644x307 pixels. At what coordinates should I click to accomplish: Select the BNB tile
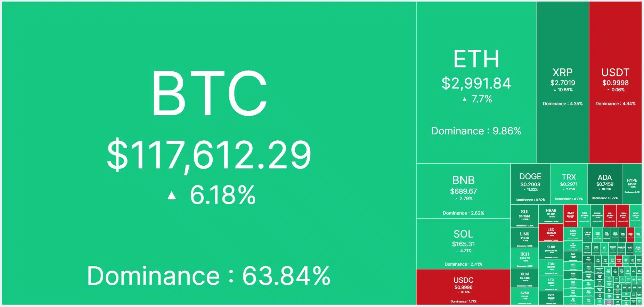point(463,191)
